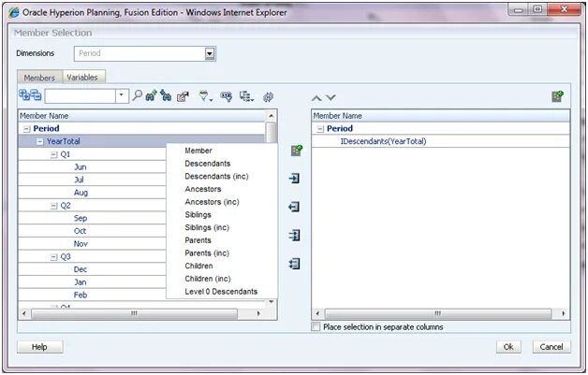Click the magnifier search icon

coord(138,96)
